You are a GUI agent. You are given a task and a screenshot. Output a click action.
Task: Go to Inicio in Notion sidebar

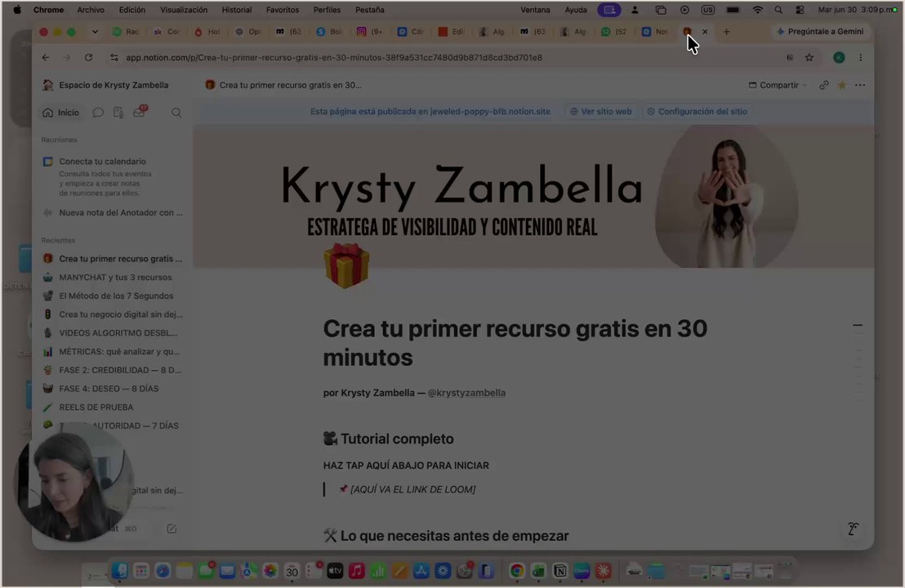[x=60, y=113]
